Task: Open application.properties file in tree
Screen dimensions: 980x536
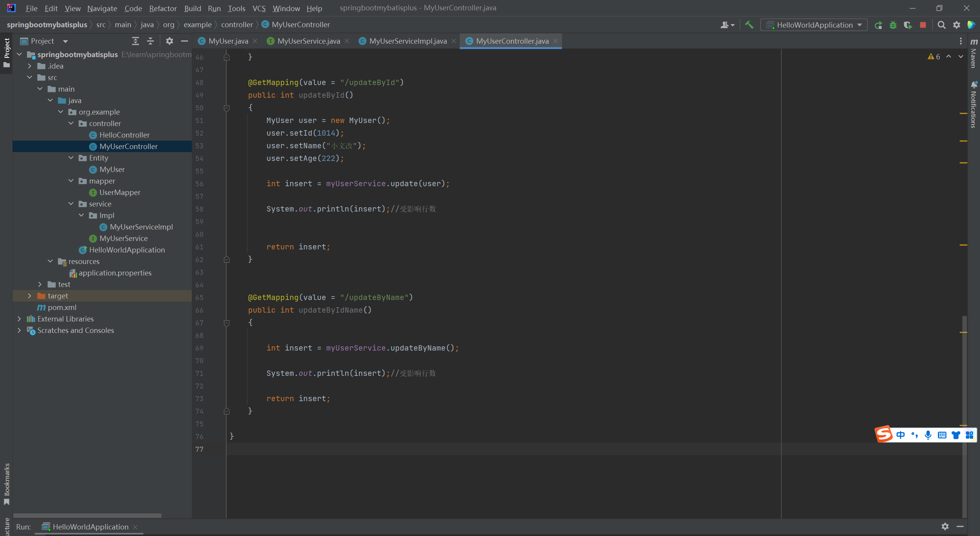Action: tap(115, 273)
